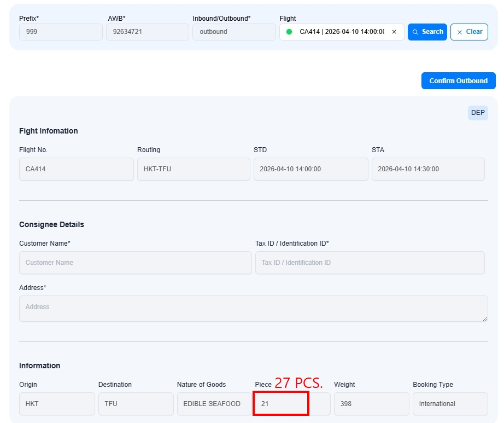This screenshot has height=423, width=504.
Task: Confirm the outbound shipment
Action: (458, 80)
